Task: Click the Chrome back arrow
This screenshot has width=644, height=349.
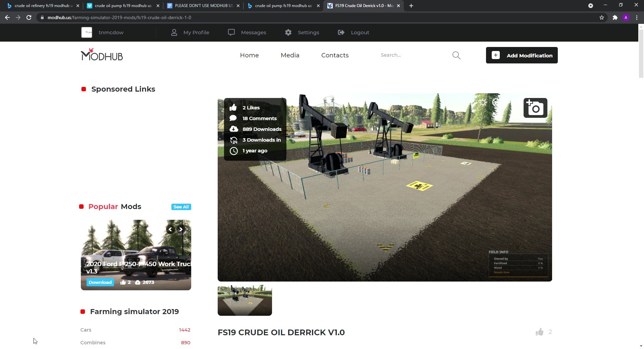Action: point(7,17)
